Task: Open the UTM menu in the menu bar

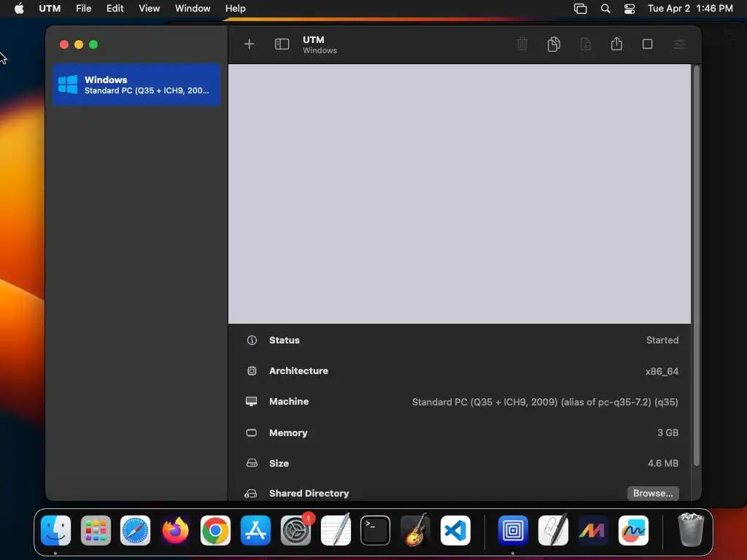Action: click(50, 8)
